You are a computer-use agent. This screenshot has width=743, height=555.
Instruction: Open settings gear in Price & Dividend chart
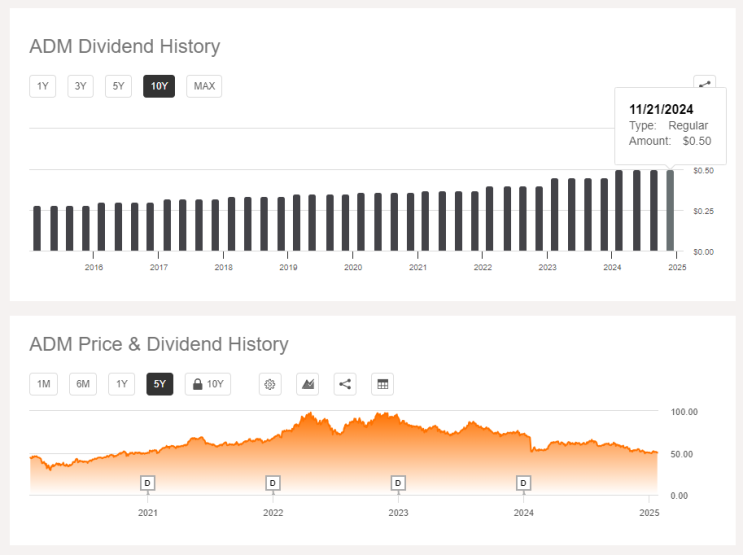coord(270,384)
